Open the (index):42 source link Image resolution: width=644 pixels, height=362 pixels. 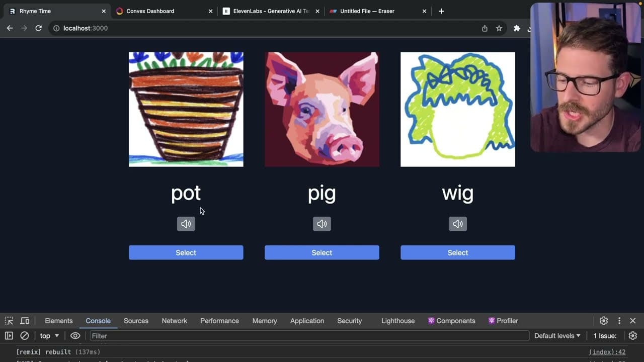(607, 352)
